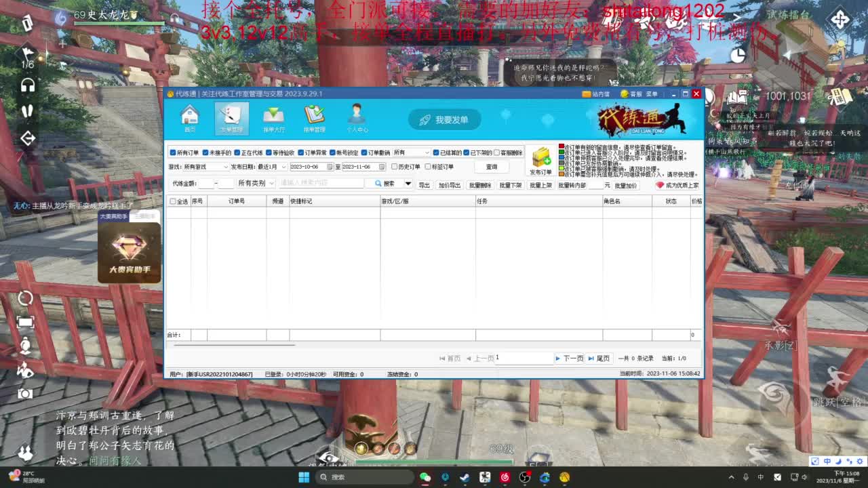Click the 角色名 column header
The image size is (868, 488).
[x=627, y=201]
